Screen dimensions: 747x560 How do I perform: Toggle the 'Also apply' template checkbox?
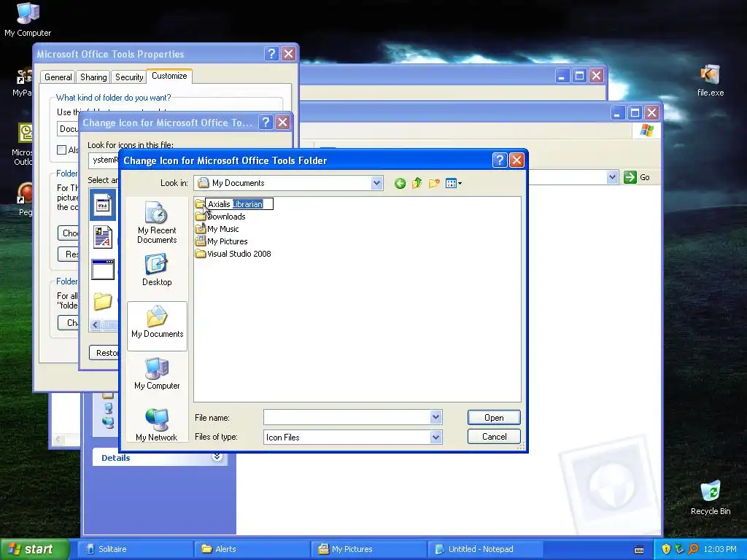pyautogui.click(x=61, y=150)
